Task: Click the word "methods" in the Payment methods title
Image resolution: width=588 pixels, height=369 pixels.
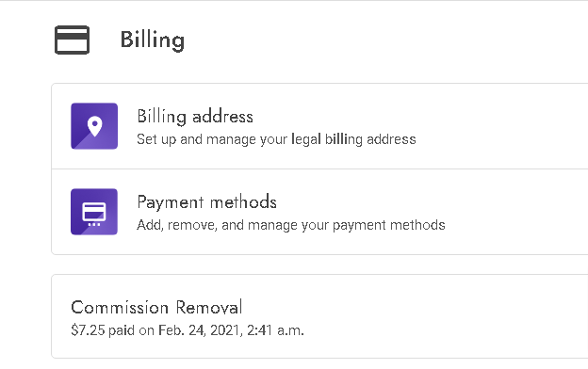Action: click(x=243, y=202)
